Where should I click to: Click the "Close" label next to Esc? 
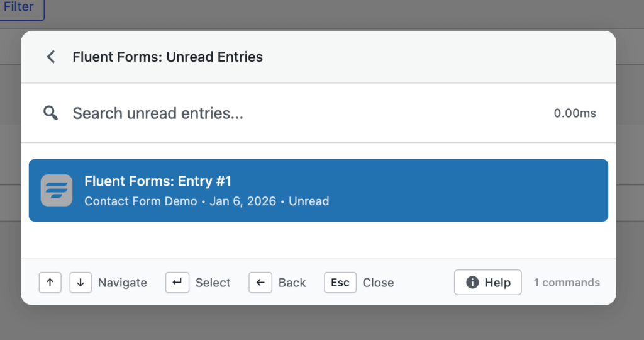379,283
